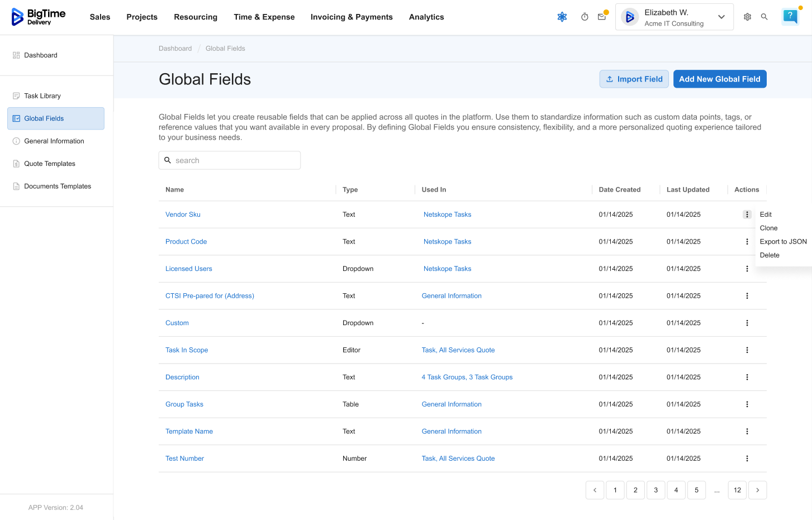Click the Import Field button
The height and width of the screenshot is (520, 812).
(x=634, y=79)
